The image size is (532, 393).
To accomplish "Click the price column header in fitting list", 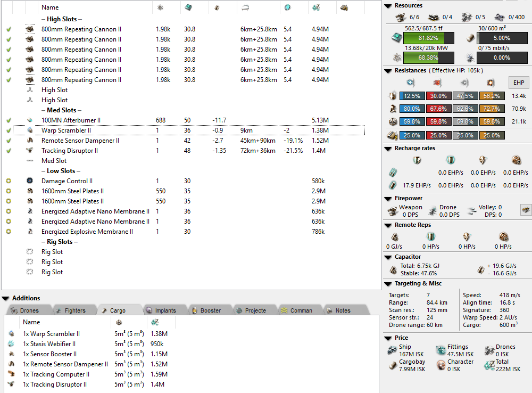I will point(316,7).
